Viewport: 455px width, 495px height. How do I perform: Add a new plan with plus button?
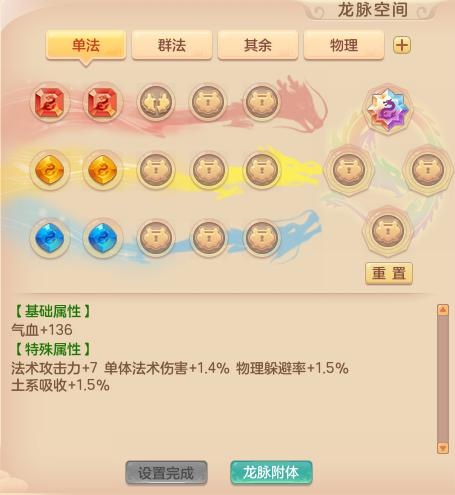(x=402, y=45)
